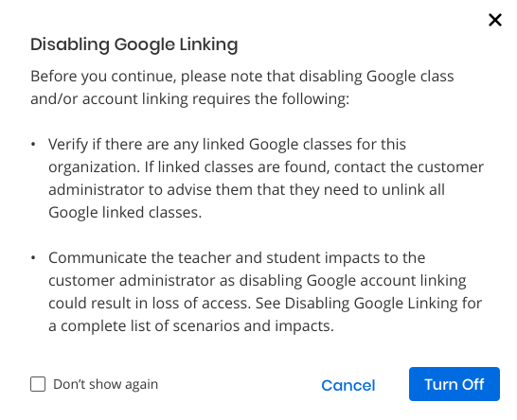
Task: Click the "organization. If linked classes" line
Action: [x=266, y=167]
